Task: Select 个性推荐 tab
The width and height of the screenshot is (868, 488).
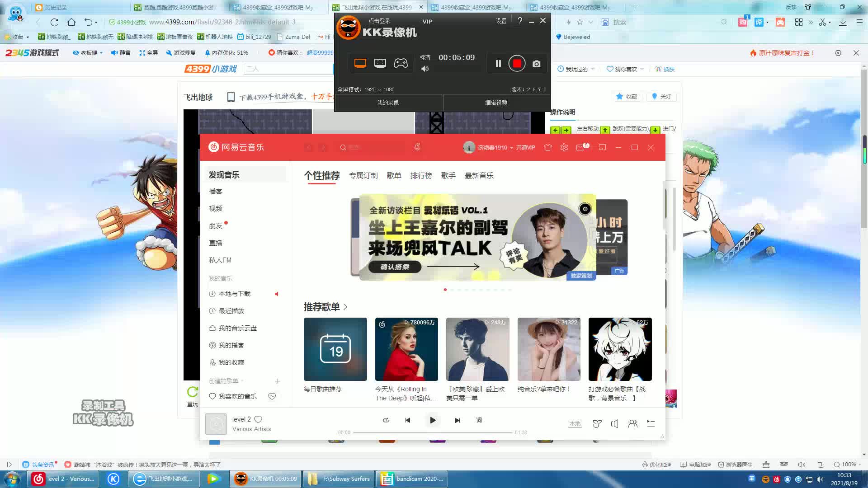Action: pos(322,175)
